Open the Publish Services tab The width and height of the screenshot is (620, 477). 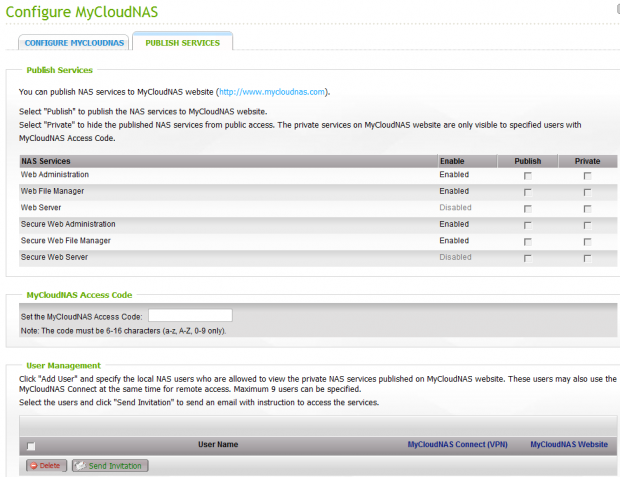click(x=182, y=43)
